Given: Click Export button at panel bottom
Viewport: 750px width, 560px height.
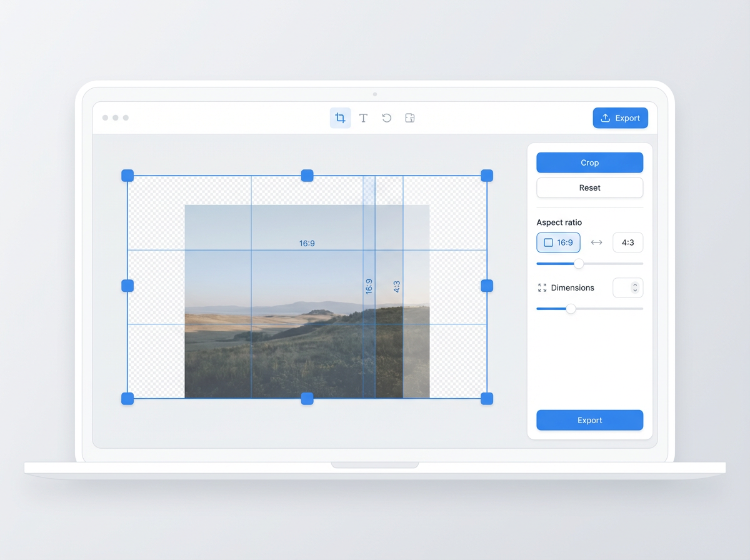Looking at the screenshot, I should tap(589, 421).
